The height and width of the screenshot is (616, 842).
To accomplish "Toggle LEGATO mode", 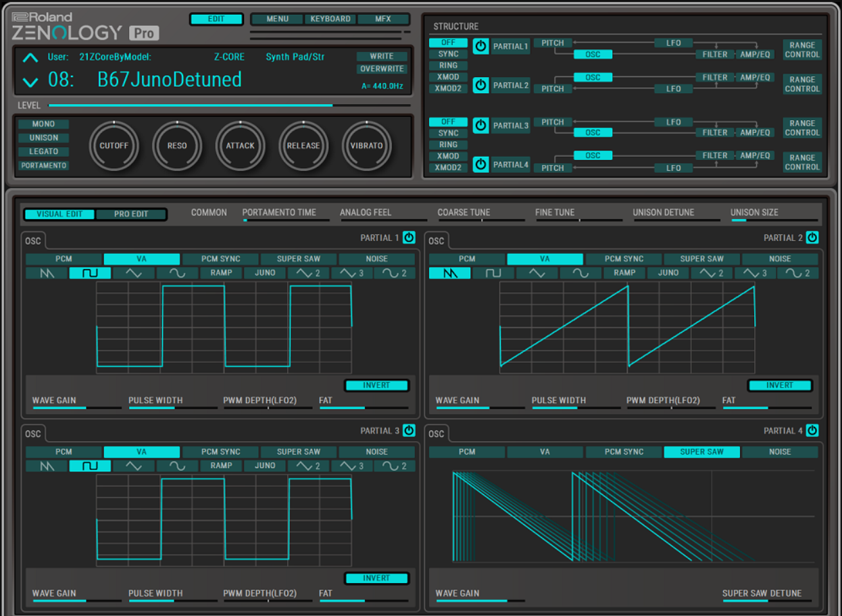I will 43,151.
